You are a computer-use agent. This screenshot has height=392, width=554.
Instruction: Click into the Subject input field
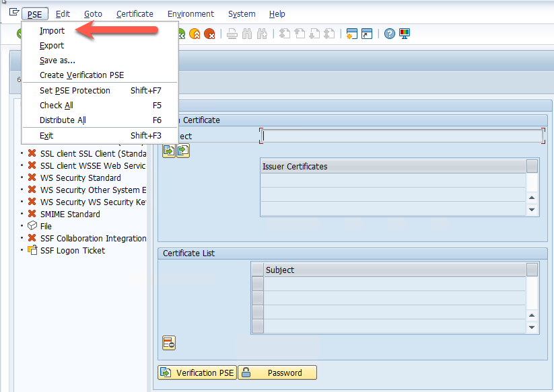pyautogui.click(x=401, y=136)
